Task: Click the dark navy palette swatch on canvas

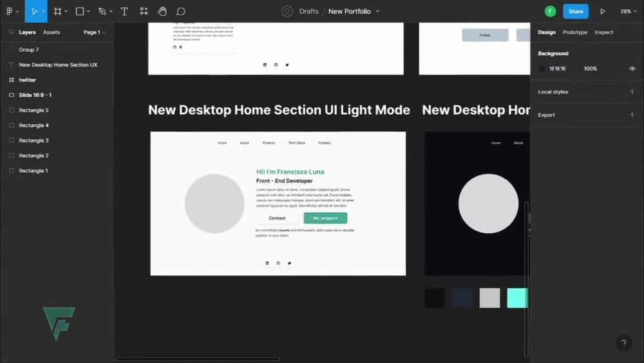Action: pos(462,298)
